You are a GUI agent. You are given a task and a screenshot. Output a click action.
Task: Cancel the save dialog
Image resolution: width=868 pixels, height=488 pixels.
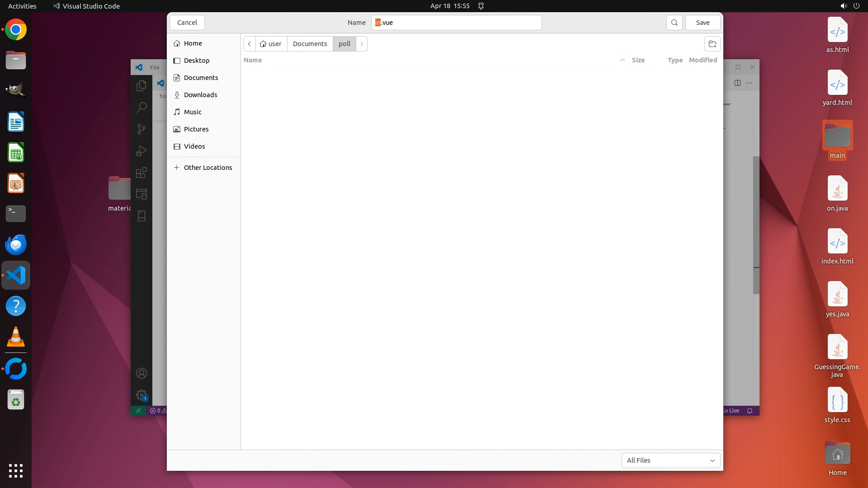tap(187, 23)
